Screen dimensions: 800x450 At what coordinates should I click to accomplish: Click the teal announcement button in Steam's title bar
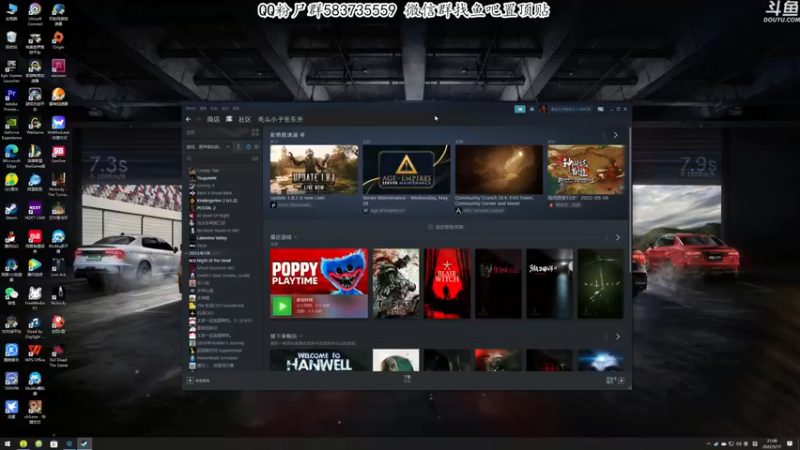click(519, 109)
